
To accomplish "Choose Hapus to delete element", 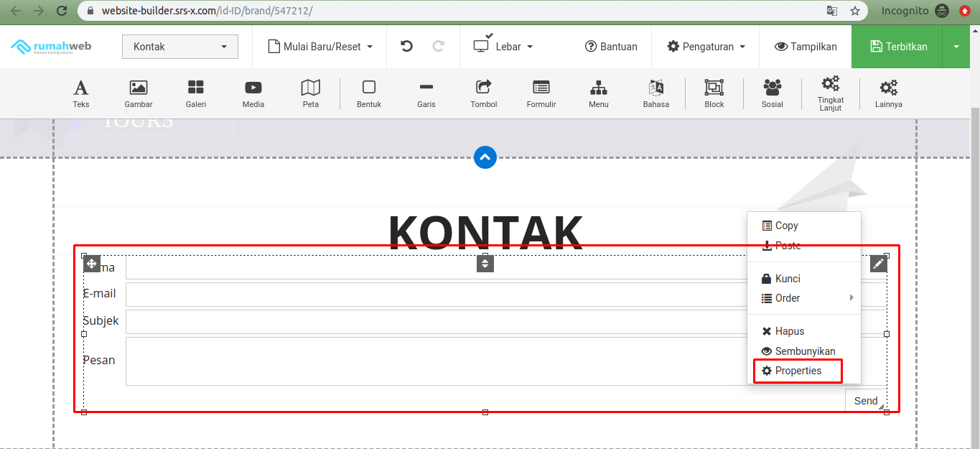I will (x=804, y=331).
